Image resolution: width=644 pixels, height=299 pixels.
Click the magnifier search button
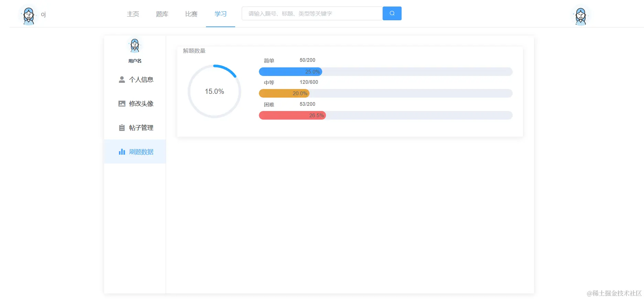coord(392,13)
